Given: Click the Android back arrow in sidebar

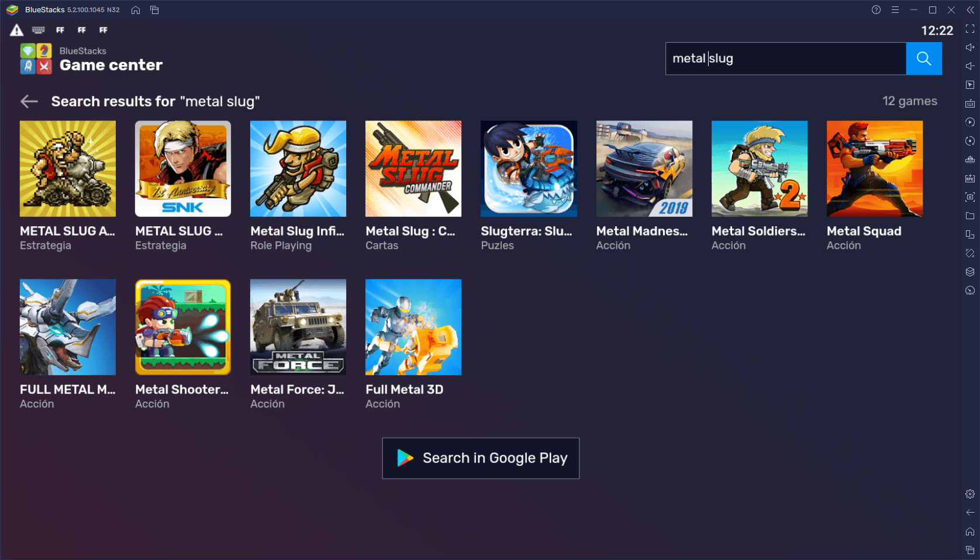Looking at the screenshot, I should [x=970, y=513].
